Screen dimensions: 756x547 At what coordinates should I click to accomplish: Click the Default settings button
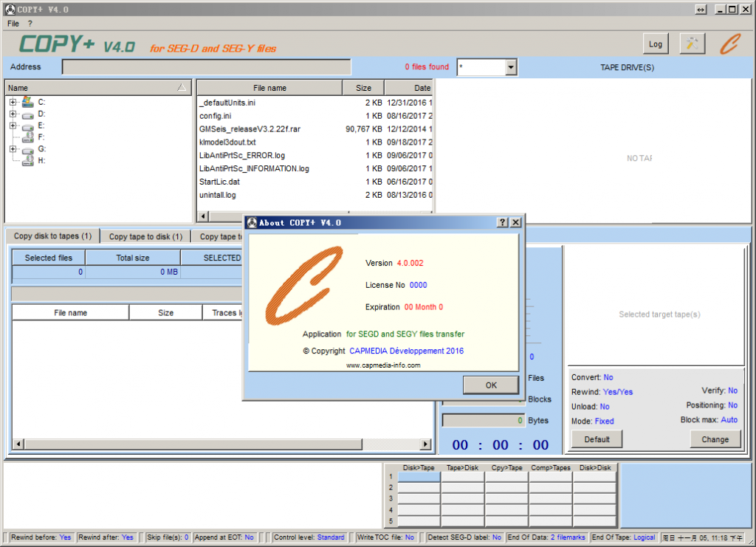point(597,439)
